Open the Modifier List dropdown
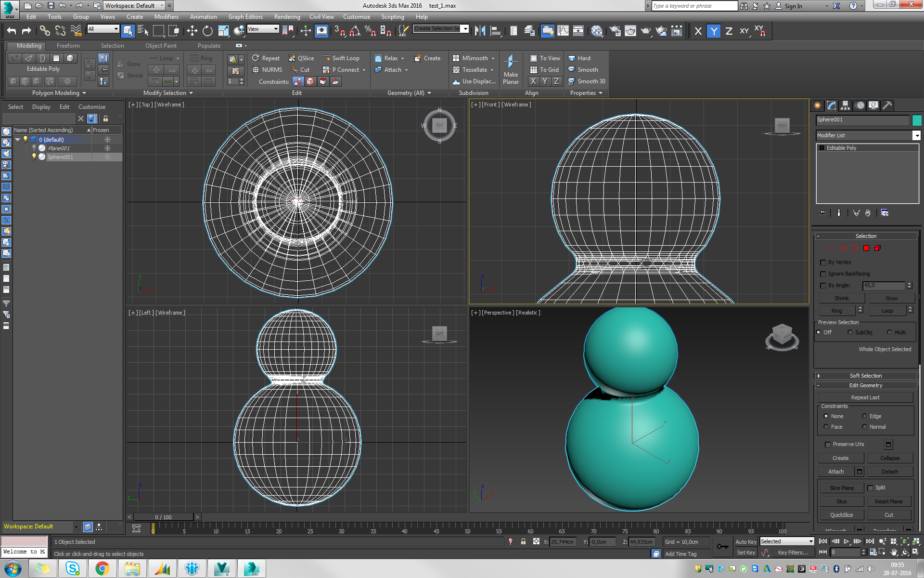924x578 pixels. (x=869, y=135)
